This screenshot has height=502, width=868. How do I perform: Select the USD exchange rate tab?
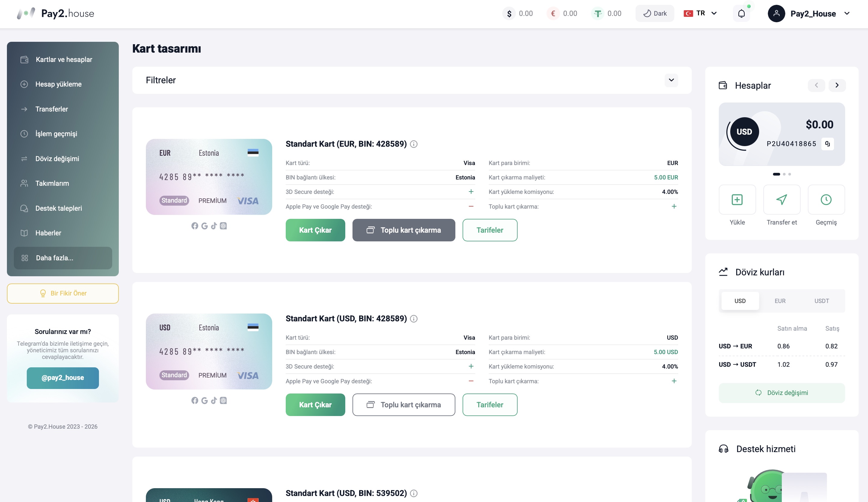tap(740, 301)
